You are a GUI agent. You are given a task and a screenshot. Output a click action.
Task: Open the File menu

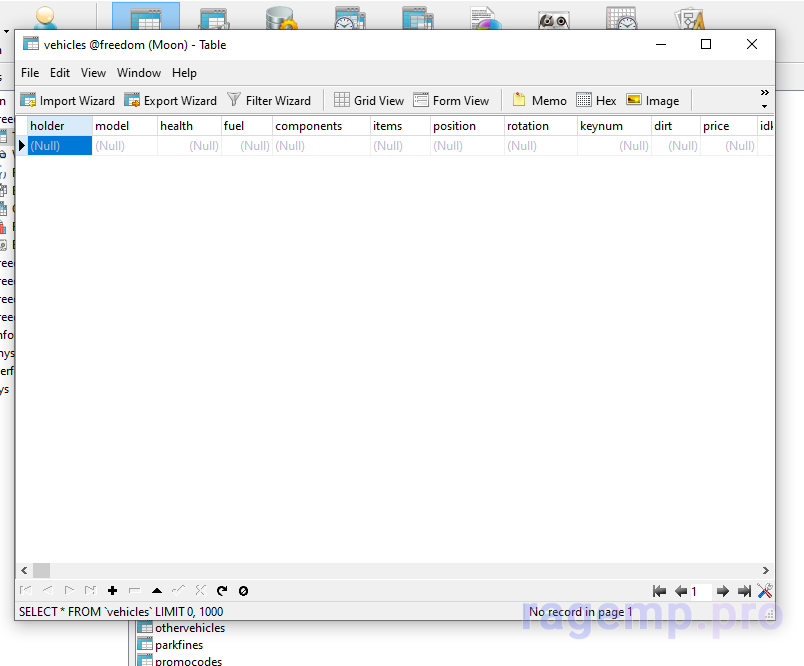click(30, 73)
